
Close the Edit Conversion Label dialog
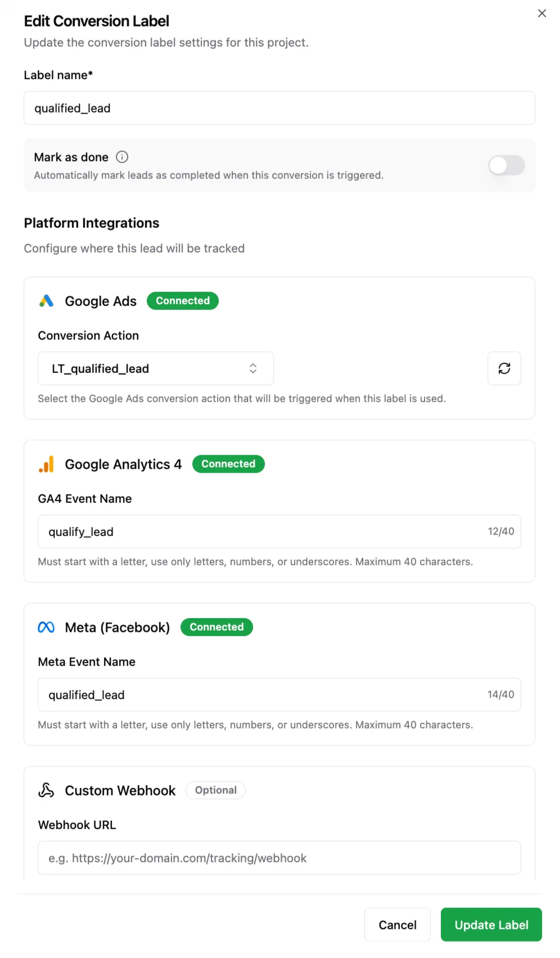point(541,13)
